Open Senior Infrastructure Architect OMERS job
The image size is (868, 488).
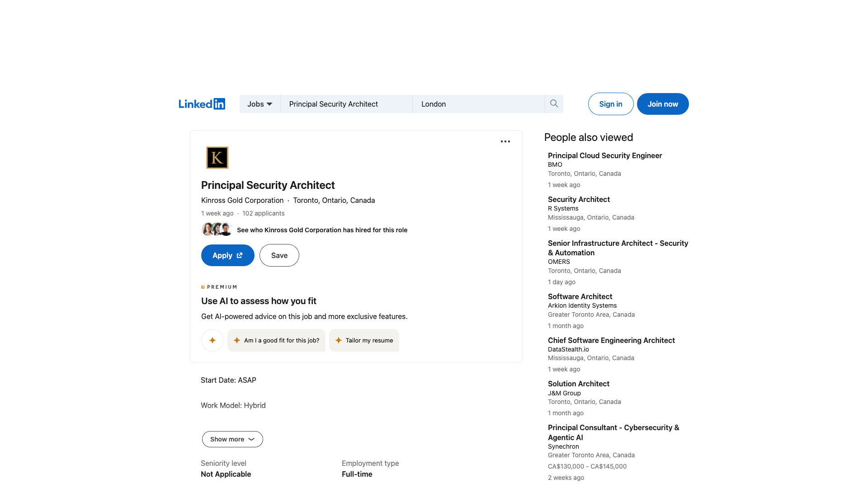pos(618,248)
